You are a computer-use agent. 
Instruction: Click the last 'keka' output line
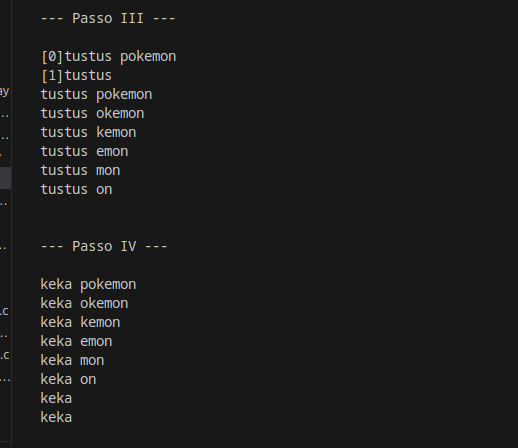pyautogui.click(x=56, y=417)
